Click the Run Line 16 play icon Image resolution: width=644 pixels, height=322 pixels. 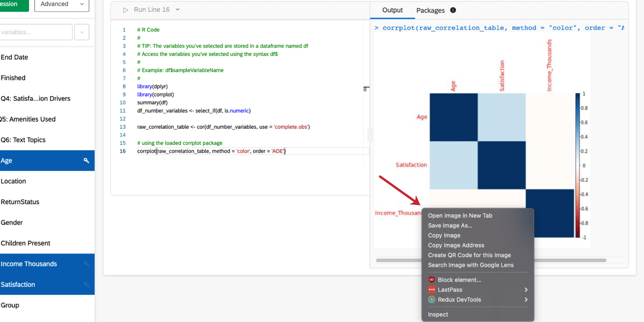[125, 10]
